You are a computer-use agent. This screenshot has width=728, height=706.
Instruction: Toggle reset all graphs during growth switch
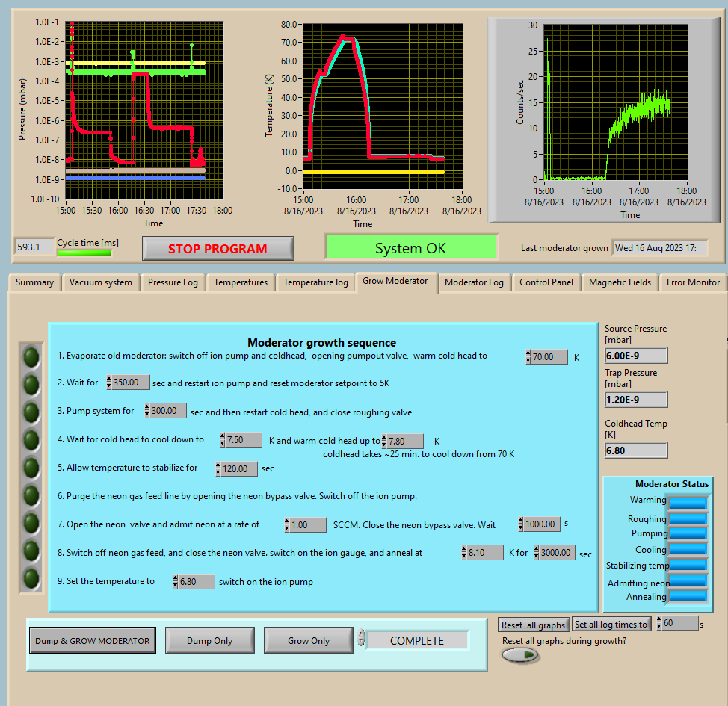tap(520, 655)
